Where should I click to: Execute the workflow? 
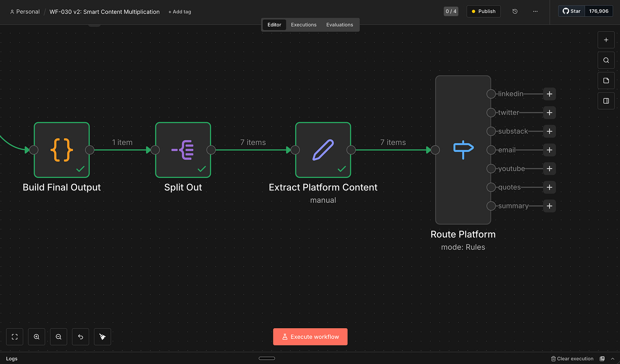[310, 336]
